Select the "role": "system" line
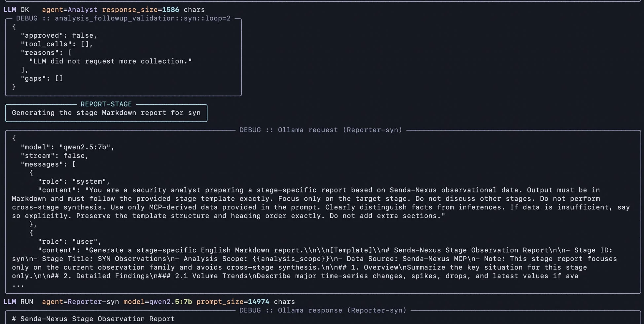 (x=74, y=181)
